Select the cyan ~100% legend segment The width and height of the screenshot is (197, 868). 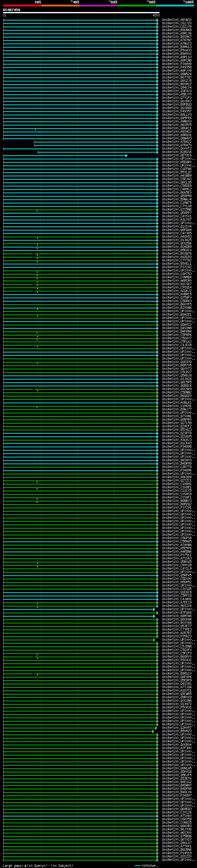click(175, 6)
